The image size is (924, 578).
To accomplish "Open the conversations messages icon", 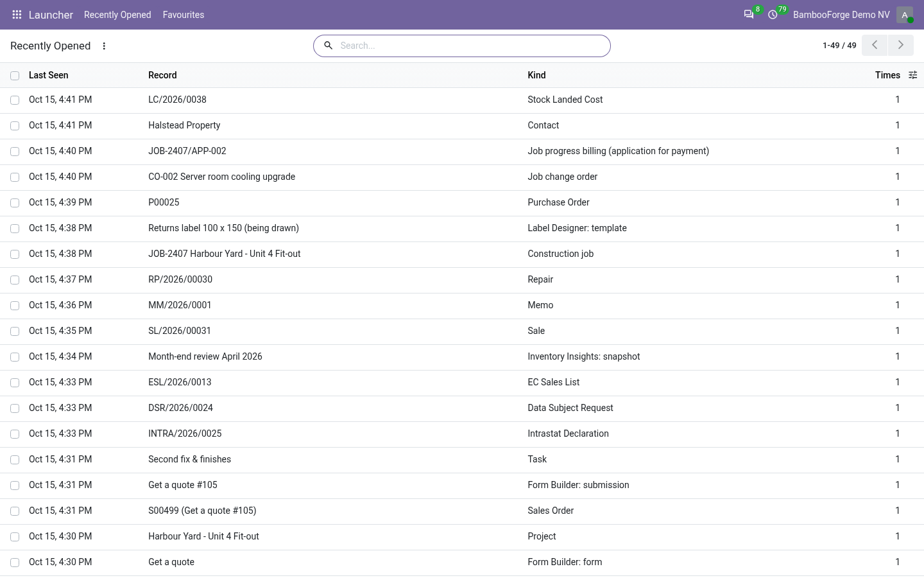I will (x=749, y=15).
